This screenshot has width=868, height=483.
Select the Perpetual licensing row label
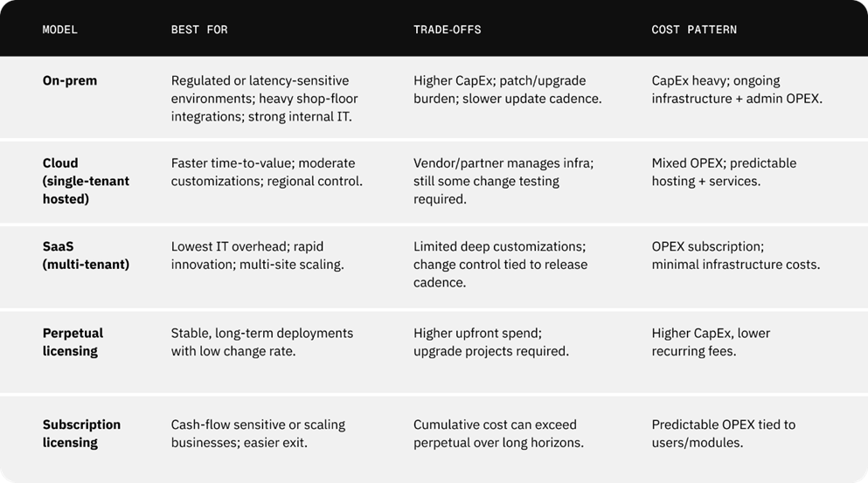pos(73,342)
